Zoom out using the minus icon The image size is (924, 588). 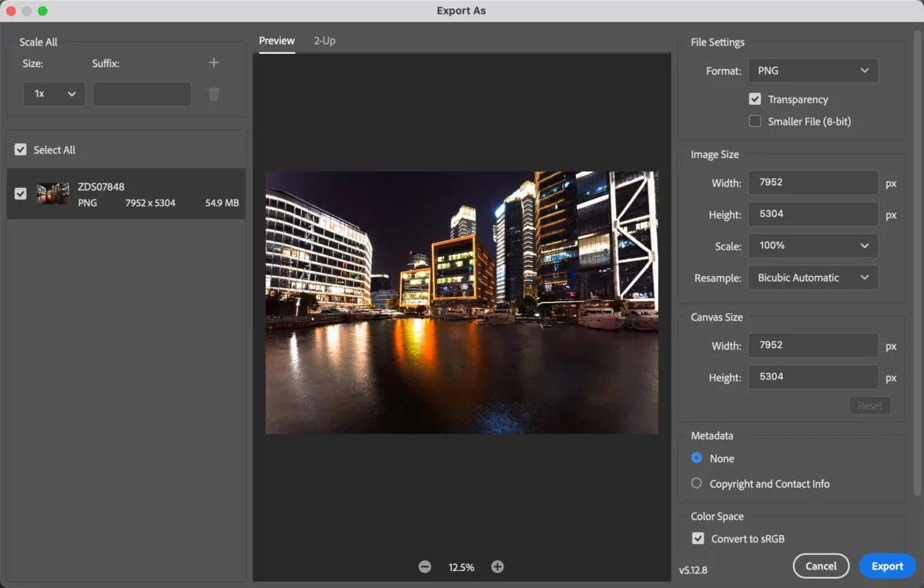click(x=424, y=566)
